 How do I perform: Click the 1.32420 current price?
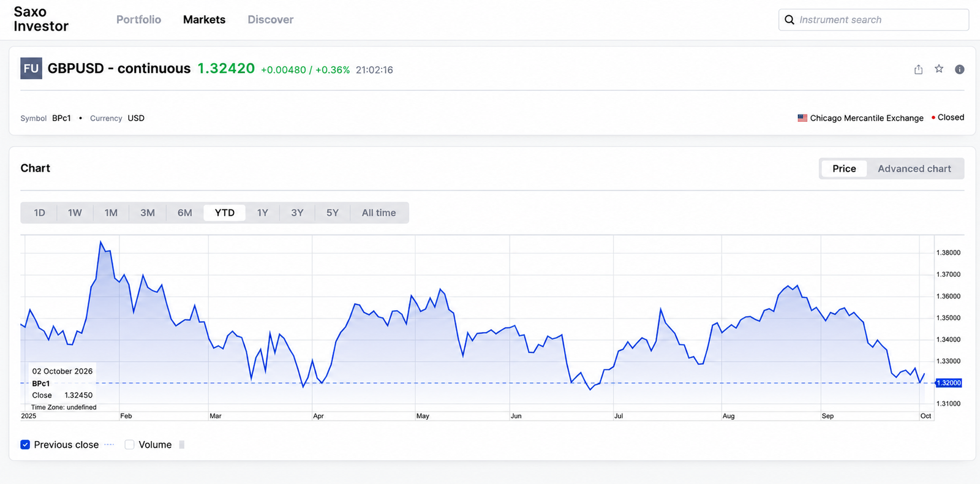(226, 69)
